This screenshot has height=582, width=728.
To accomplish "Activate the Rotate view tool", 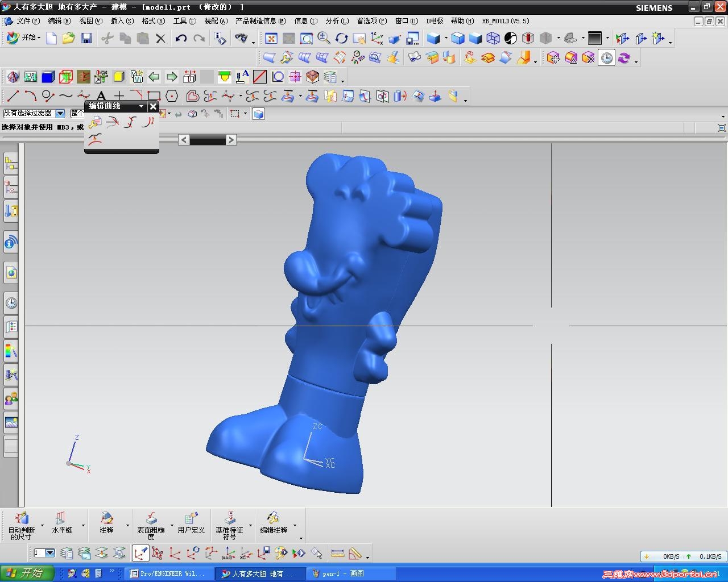I will click(342, 38).
